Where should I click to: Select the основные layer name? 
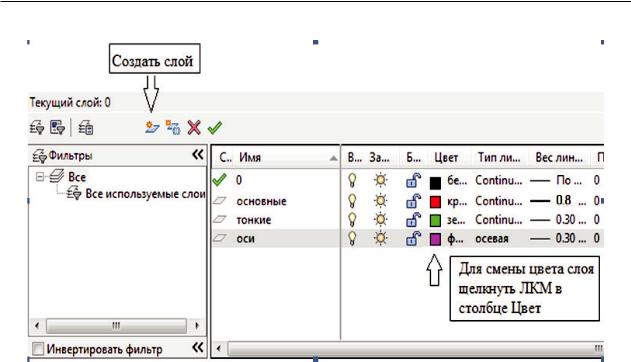(262, 201)
